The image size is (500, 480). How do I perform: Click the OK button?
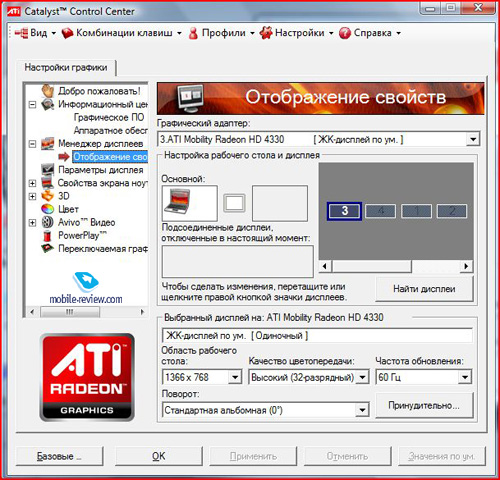(x=158, y=456)
